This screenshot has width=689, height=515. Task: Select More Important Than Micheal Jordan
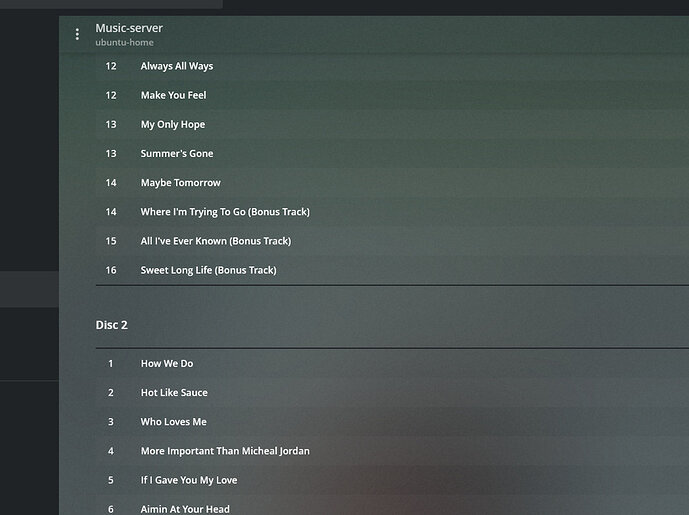point(225,450)
